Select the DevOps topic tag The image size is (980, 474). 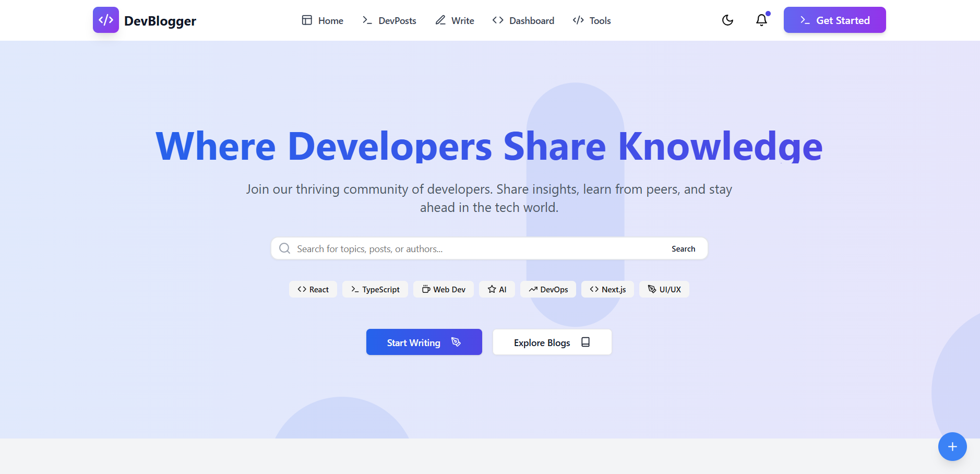[x=548, y=289]
